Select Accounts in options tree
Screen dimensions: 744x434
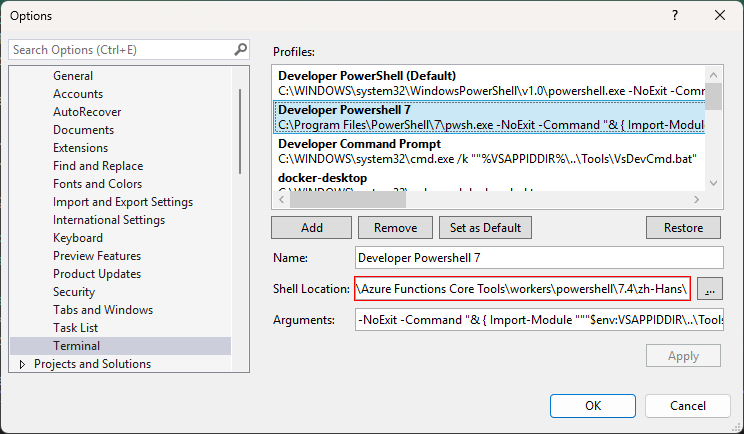pos(78,94)
